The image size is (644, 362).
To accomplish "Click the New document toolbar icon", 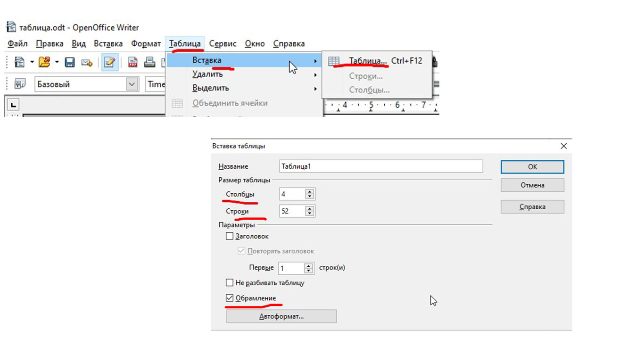I will [19, 62].
